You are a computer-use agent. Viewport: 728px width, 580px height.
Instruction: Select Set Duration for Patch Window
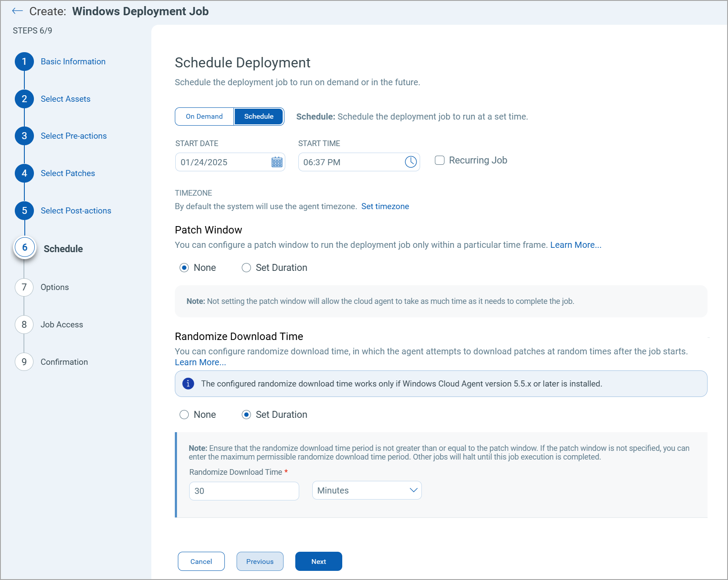(x=246, y=267)
